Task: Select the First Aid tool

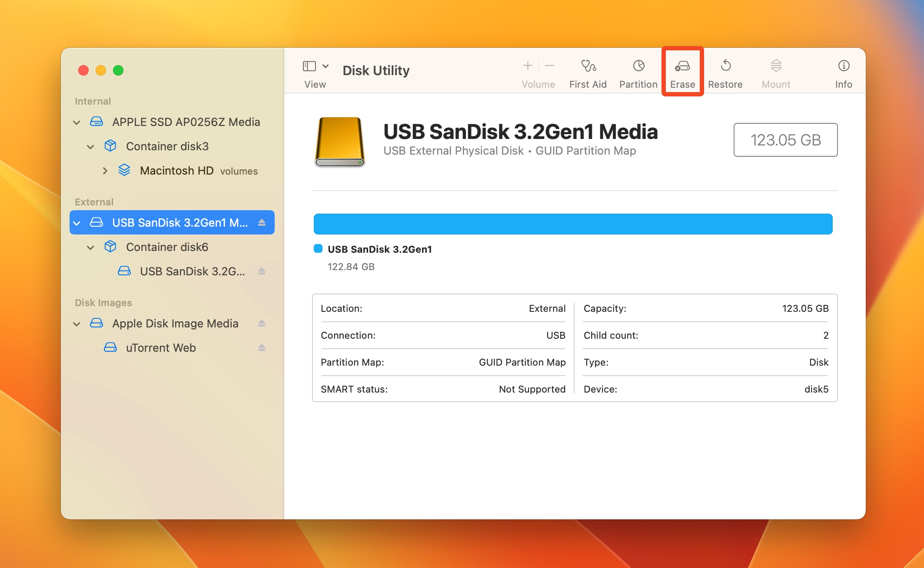Action: 588,72
